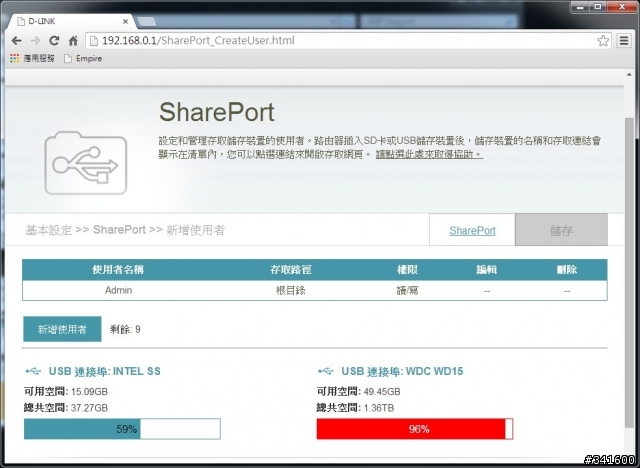The width and height of the screenshot is (640, 468).
Task: Click the 59% usage bar for INTEL SS
Action: (x=122, y=429)
